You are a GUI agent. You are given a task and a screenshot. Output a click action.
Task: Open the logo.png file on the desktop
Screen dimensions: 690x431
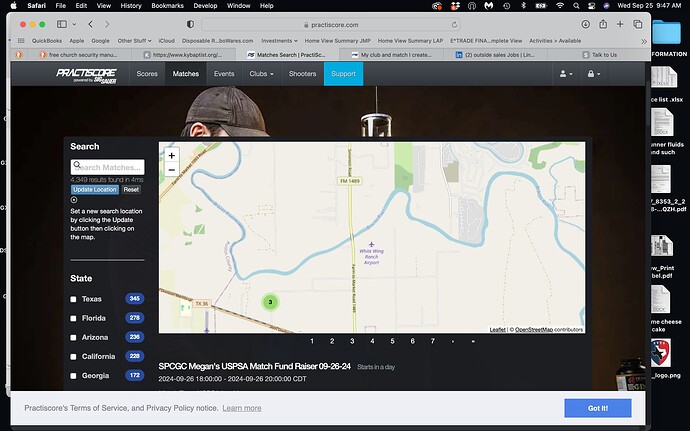(x=661, y=353)
